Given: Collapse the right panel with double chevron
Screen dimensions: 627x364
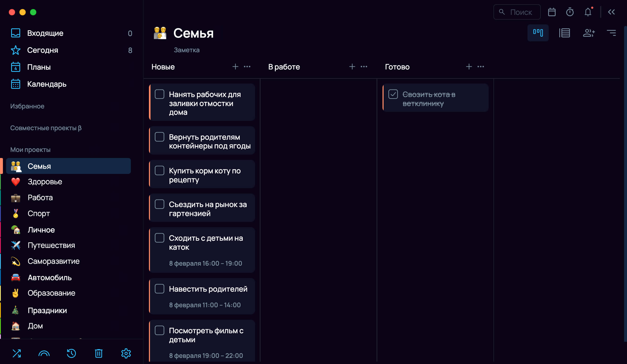Looking at the screenshot, I should point(611,12).
